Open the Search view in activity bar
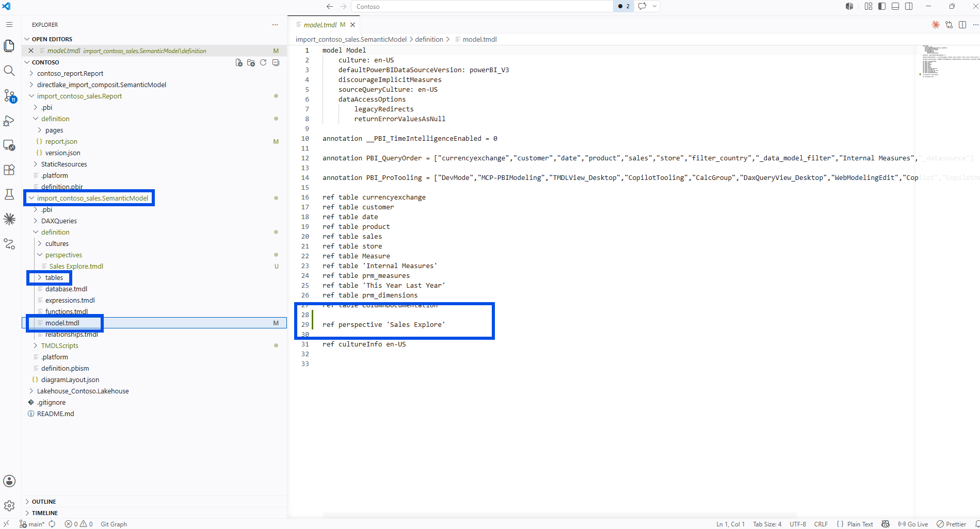The image size is (980, 529). 9,71
